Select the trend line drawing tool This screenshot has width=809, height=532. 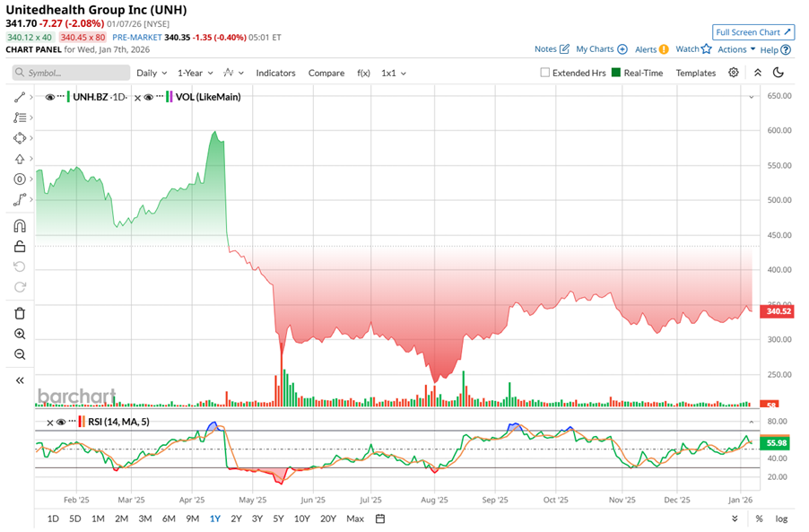click(x=20, y=97)
